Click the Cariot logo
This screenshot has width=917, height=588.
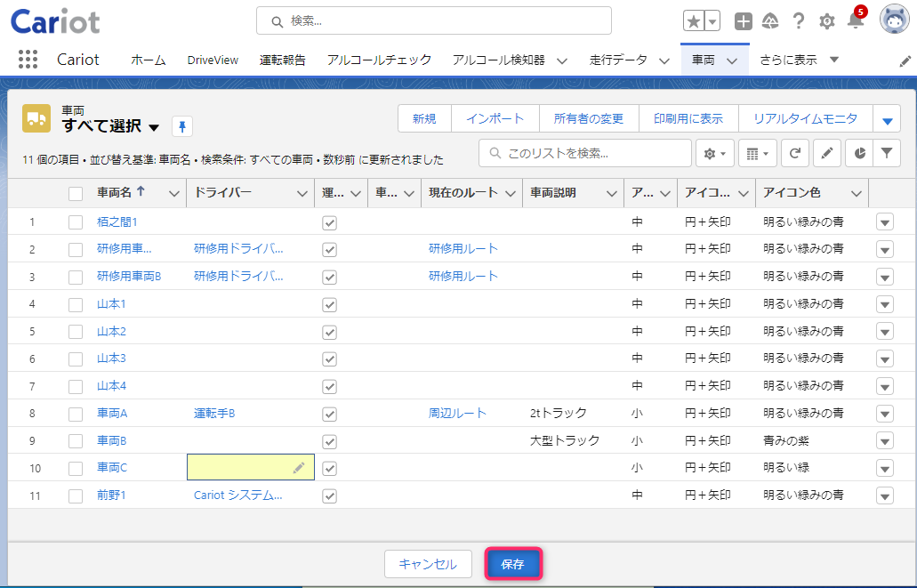(x=55, y=21)
